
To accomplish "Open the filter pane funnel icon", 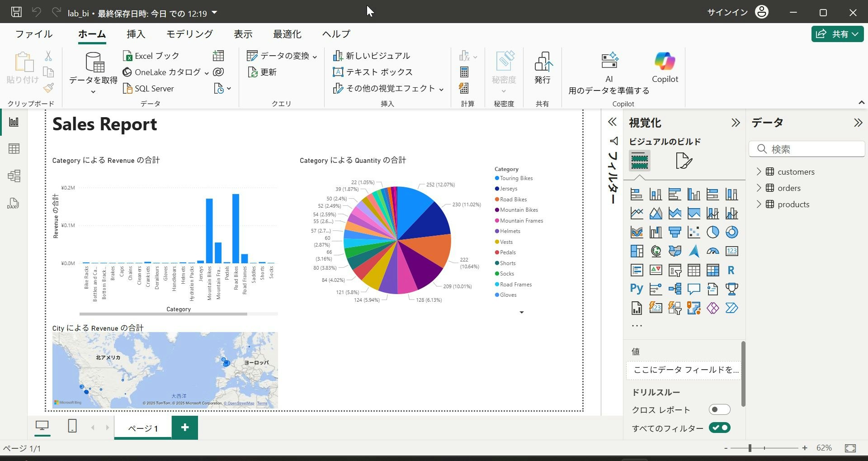I will (x=613, y=141).
